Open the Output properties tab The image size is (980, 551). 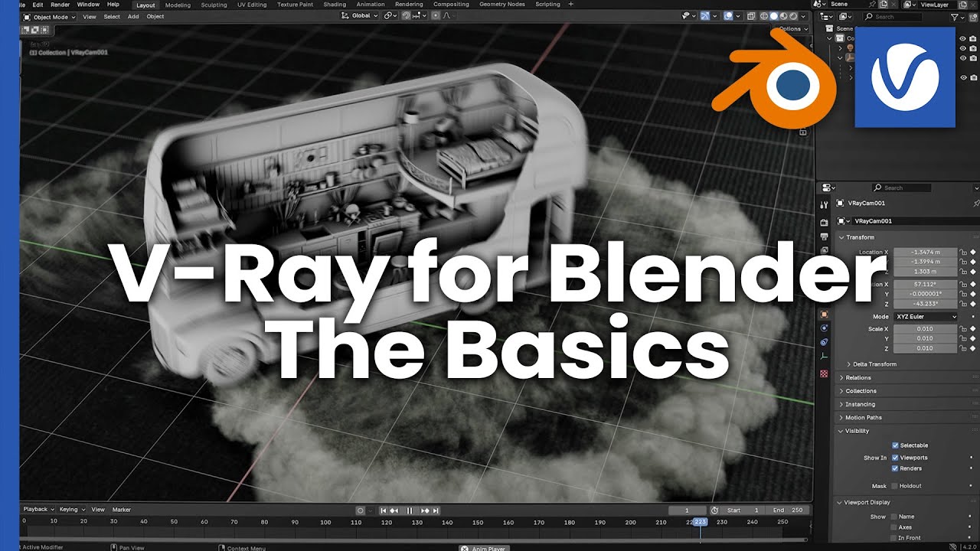tap(824, 236)
